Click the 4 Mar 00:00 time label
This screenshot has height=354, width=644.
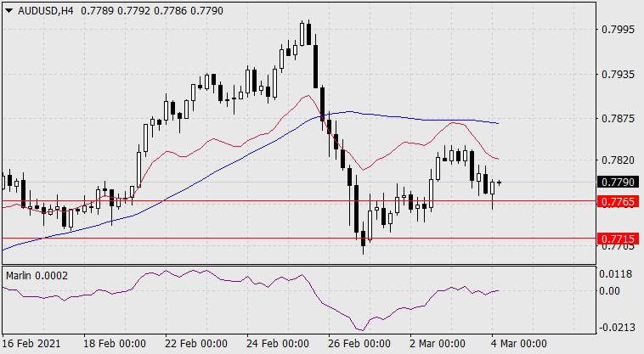click(519, 343)
